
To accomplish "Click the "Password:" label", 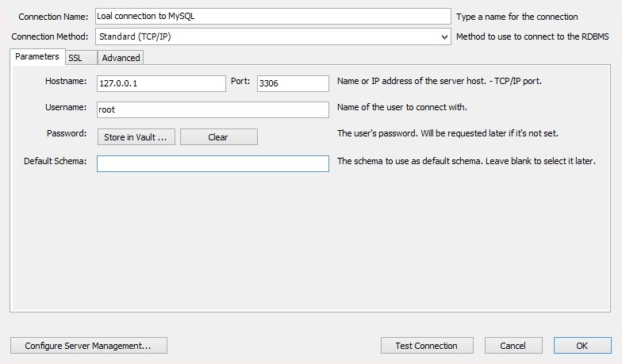I will (x=67, y=133).
